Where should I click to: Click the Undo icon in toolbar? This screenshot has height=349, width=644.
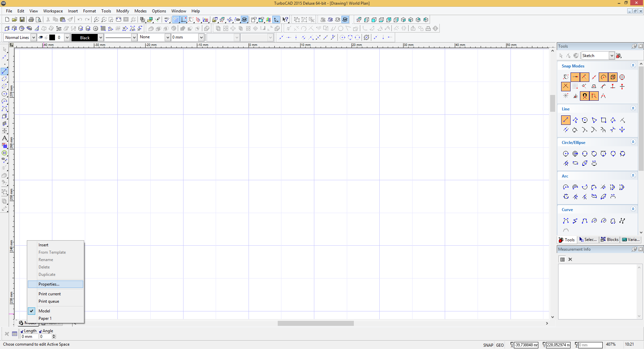point(79,19)
